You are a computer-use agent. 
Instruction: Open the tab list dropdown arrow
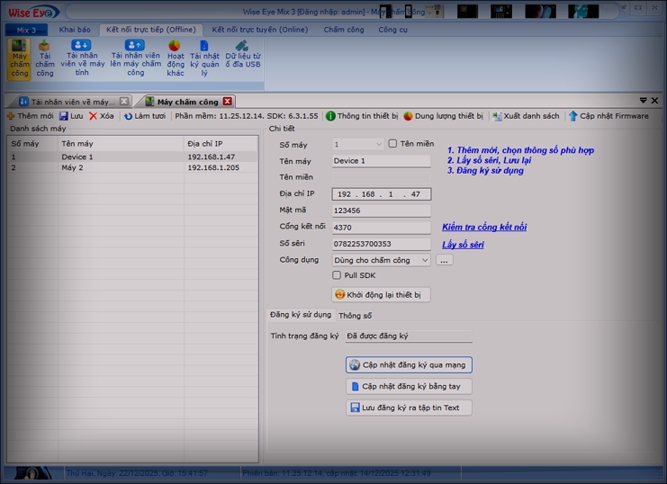(643, 101)
